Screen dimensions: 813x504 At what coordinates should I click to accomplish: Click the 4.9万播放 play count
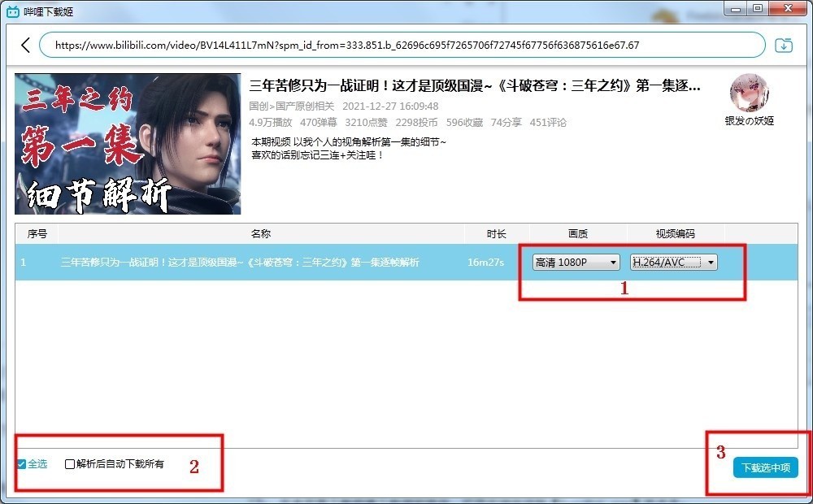tap(270, 123)
